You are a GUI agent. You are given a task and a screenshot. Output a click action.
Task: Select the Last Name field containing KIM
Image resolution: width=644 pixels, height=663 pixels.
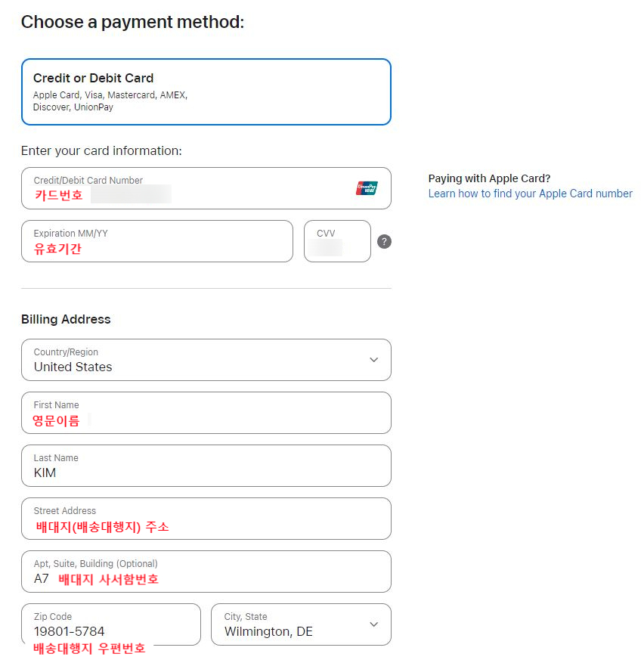pos(206,466)
